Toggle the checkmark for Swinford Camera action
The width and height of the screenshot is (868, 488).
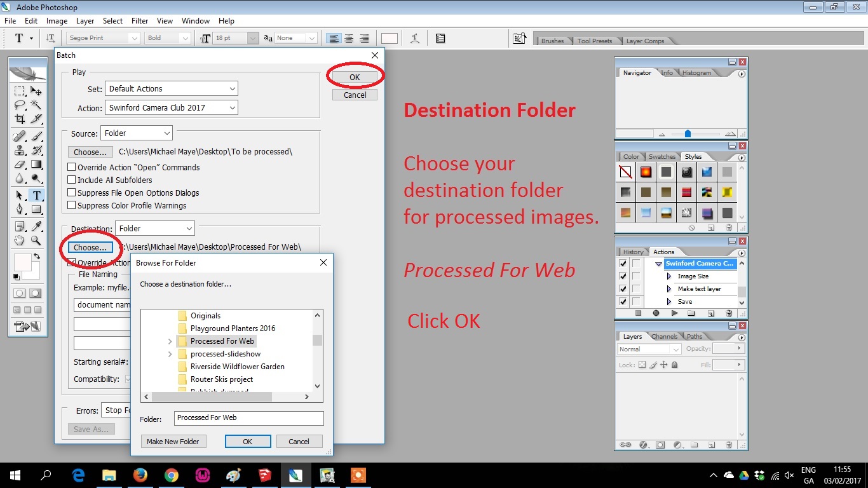(x=623, y=264)
